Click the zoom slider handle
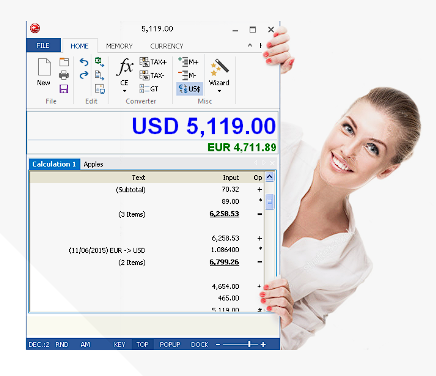 (x=249, y=344)
